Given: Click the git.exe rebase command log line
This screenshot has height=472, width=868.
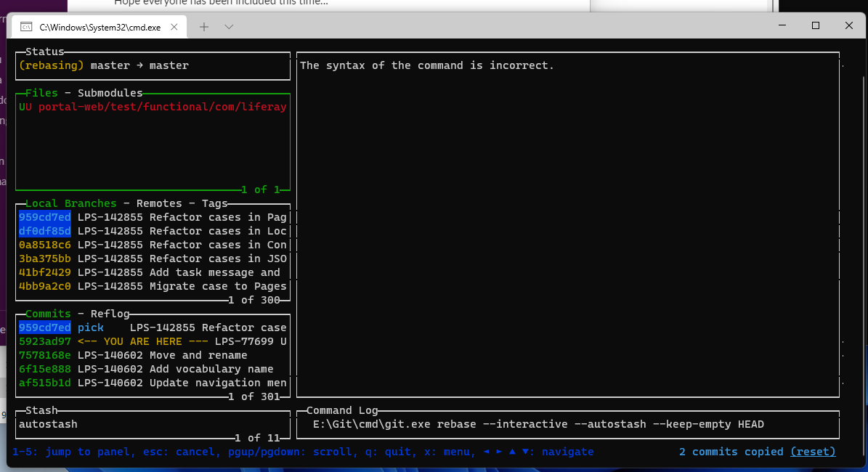Looking at the screenshot, I should click(538, 424).
